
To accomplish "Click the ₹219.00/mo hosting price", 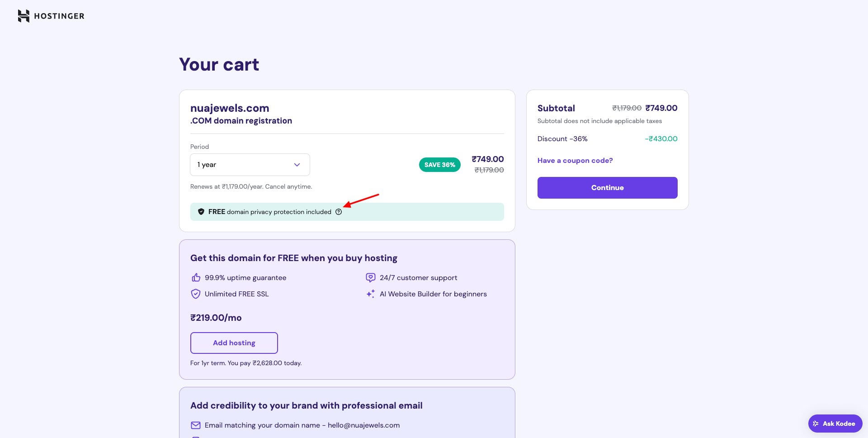I will click(x=216, y=318).
